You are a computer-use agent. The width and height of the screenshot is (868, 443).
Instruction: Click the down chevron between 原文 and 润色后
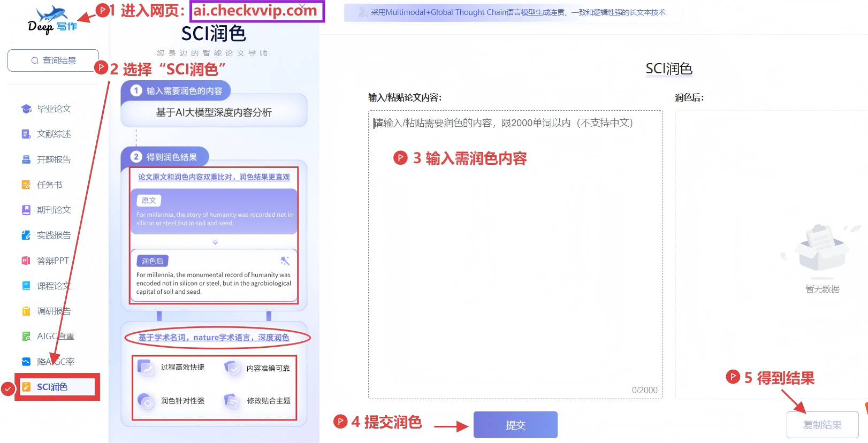[x=215, y=242]
